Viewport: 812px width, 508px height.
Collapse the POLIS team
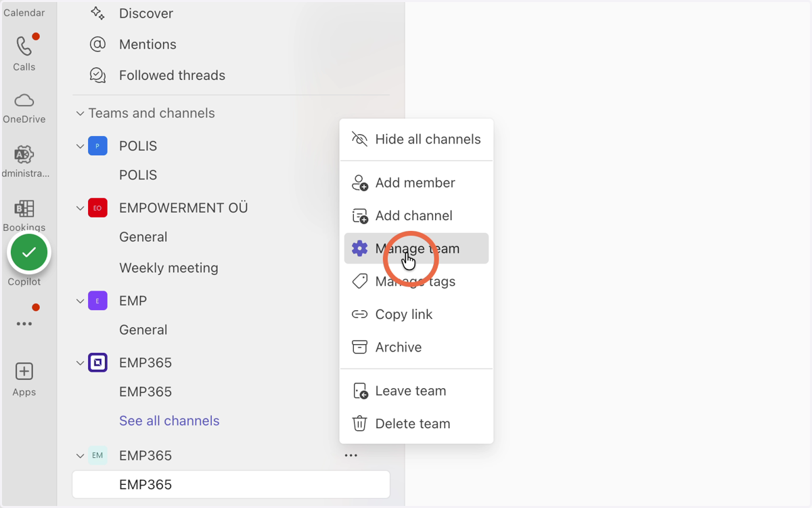(80, 146)
